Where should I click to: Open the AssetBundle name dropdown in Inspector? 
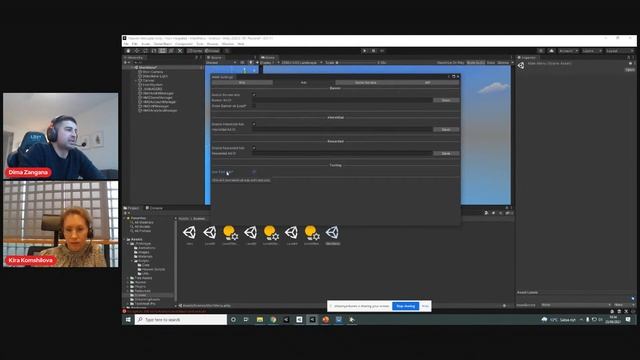(x=576, y=305)
